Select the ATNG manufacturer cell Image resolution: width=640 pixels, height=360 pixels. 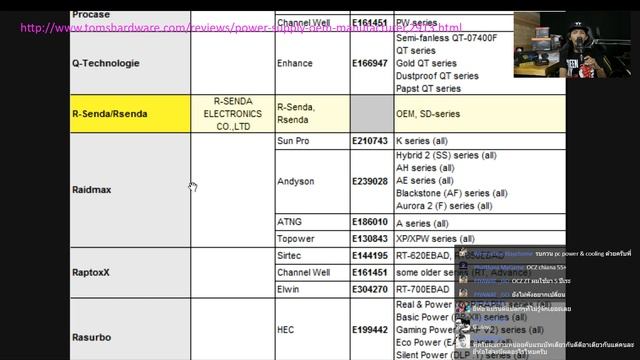(x=312, y=222)
